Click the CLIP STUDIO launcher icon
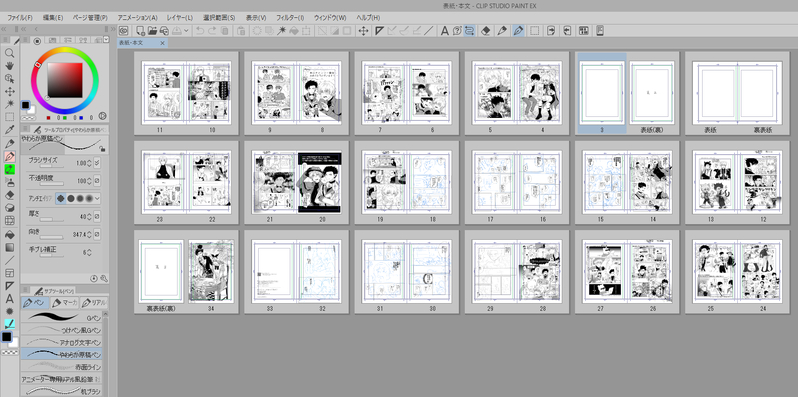Screen dimensions: 798x397 [124, 31]
